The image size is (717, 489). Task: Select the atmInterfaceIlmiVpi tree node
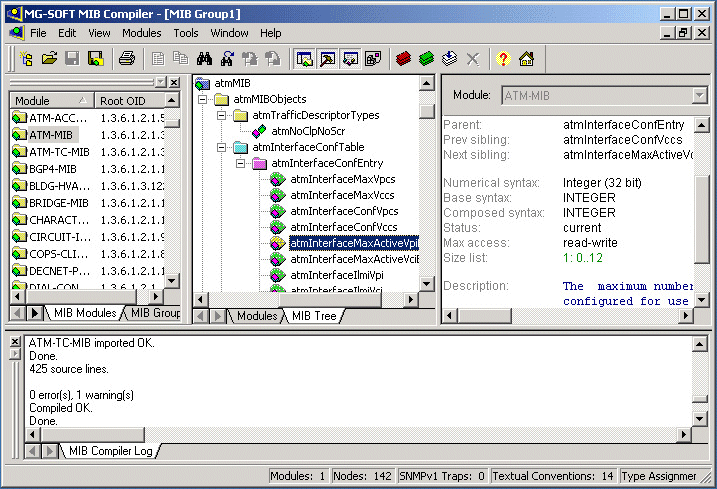coord(337,275)
